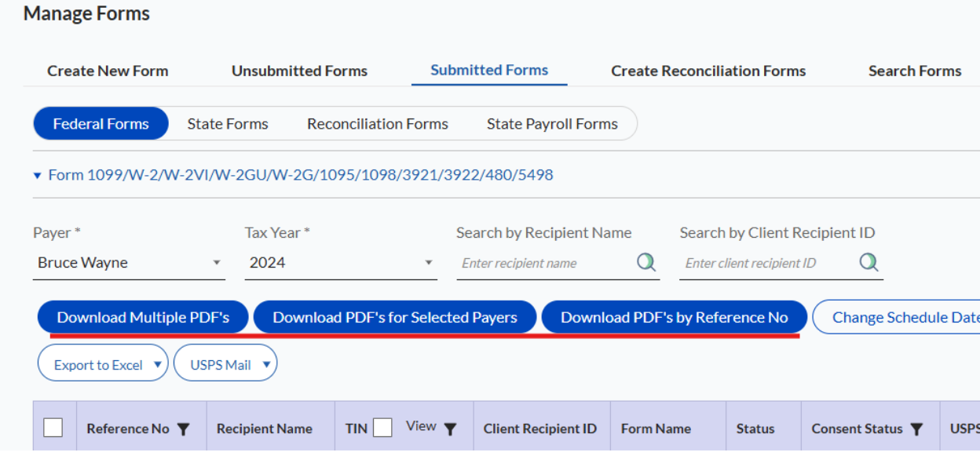Screen dimensions: 980x452
Task: Click Download PDF's by Reference No button
Action: pyautogui.click(x=675, y=316)
